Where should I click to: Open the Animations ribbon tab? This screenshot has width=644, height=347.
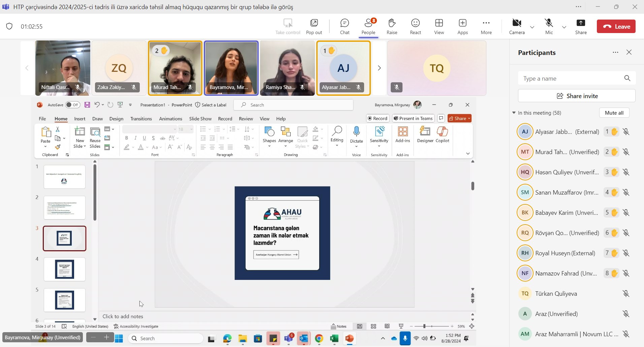[x=171, y=119]
